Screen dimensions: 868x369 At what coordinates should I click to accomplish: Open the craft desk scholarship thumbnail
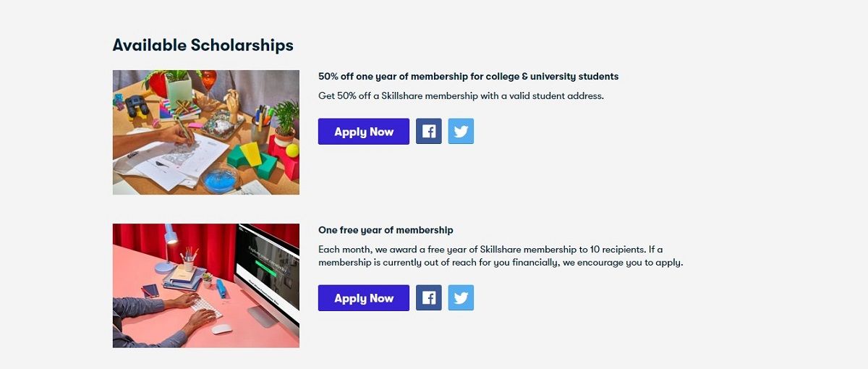(x=206, y=132)
